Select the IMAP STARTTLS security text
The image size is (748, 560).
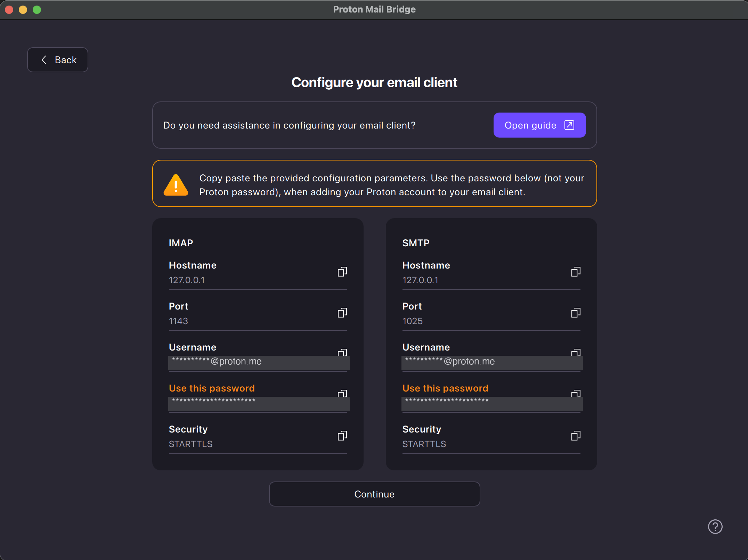coord(190,444)
